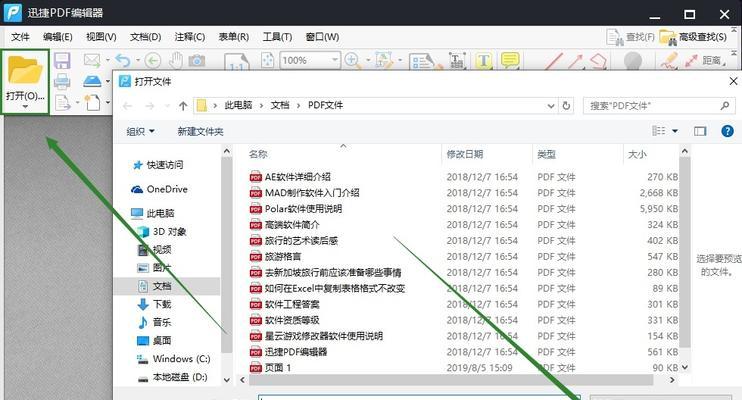
Task: Select OneDrive in navigation pane
Action: [x=167, y=189]
